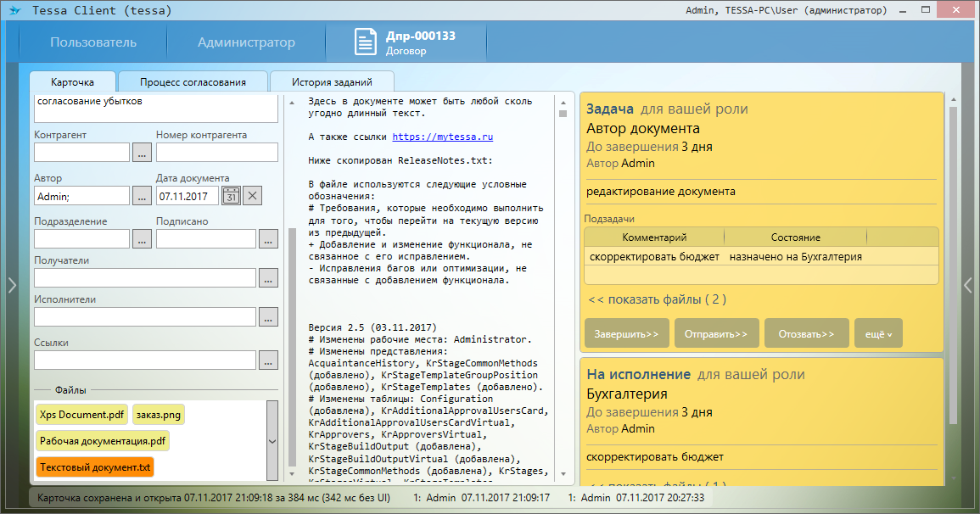980x514 pixels.
Task: Open the ещё dropdown in the task panel
Action: [x=879, y=333]
